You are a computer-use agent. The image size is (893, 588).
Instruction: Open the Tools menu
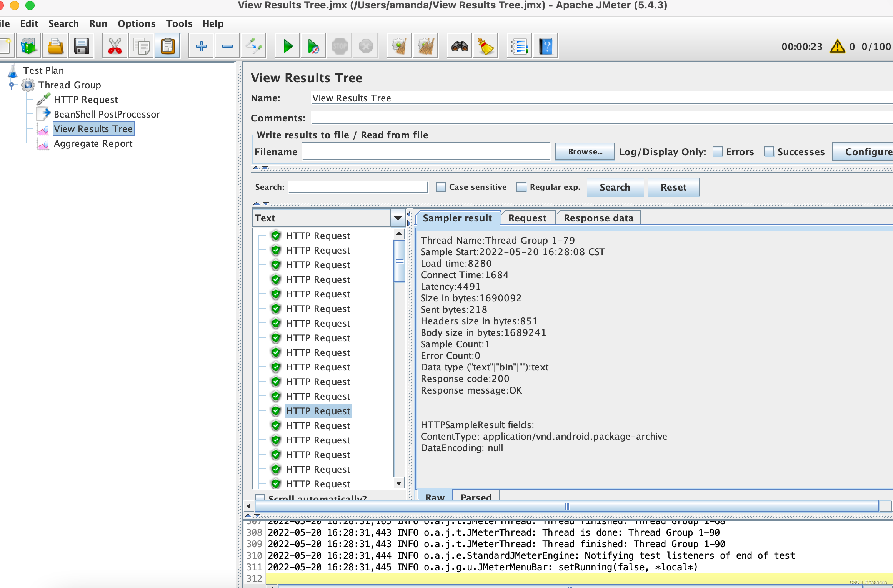[x=179, y=24]
